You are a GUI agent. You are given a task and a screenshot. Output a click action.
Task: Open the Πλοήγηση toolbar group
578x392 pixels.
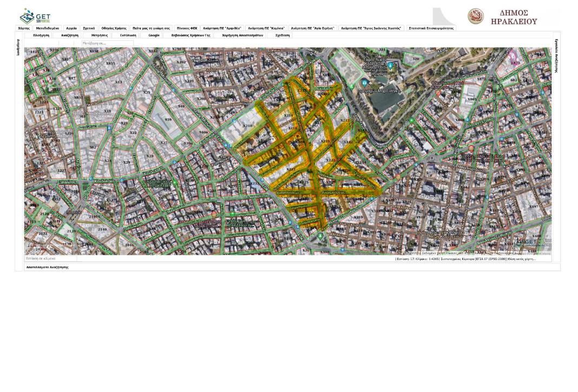pos(41,35)
